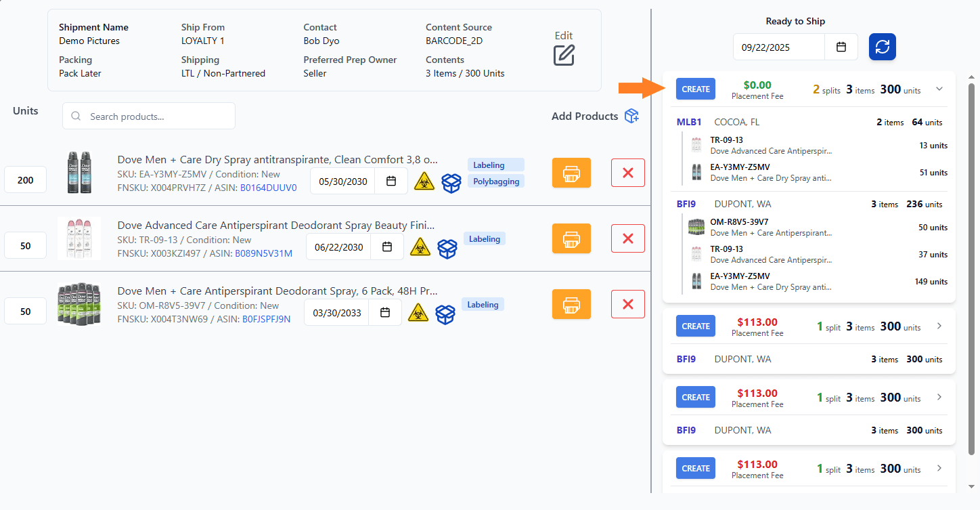Click CREATE on the $0.00 placement fee shipment
Image resolution: width=980 pixels, height=510 pixels.
coord(695,89)
